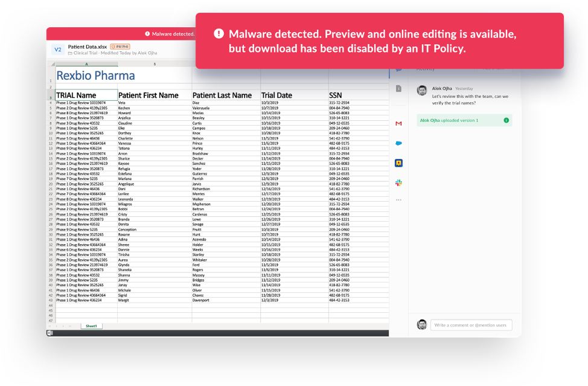The width and height of the screenshot is (588, 386).
Task: Click the last name cell Acevedo
Action: click(x=226, y=240)
